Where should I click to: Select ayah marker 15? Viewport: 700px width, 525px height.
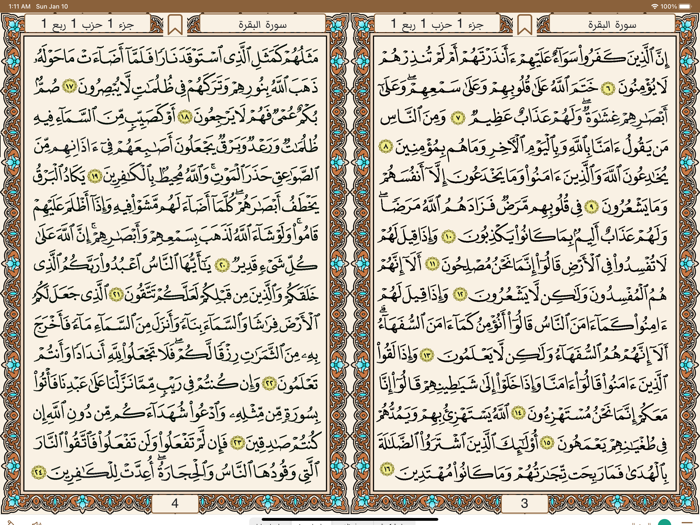[547, 442]
